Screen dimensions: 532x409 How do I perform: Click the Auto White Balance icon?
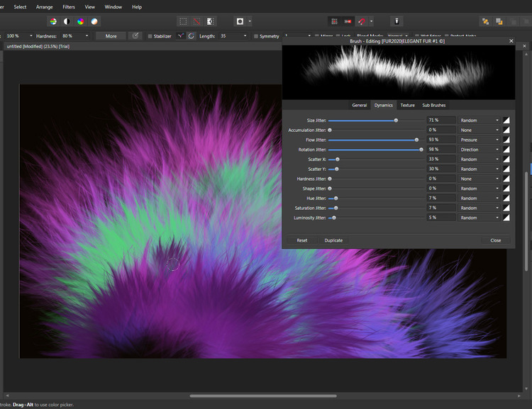tap(94, 21)
